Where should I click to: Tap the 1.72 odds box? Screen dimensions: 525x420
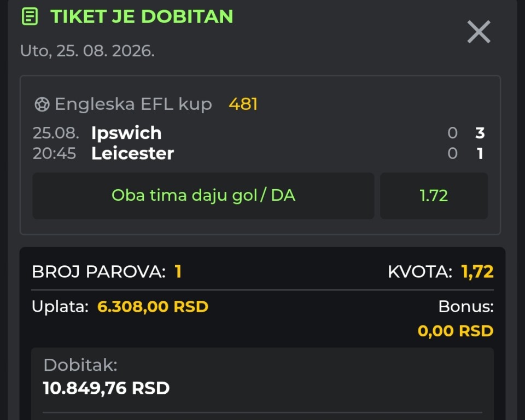click(434, 196)
